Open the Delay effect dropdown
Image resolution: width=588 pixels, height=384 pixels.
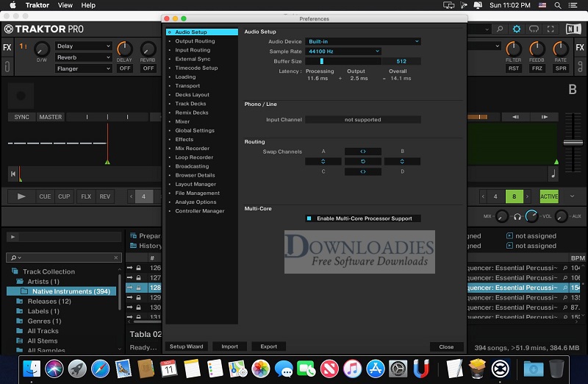coord(83,46)
